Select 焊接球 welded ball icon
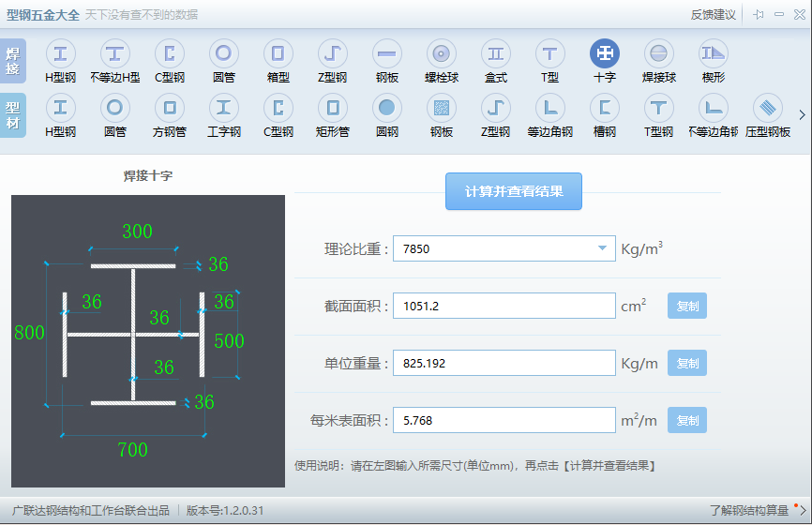Screen dimensions: 812x525 pos(659,53)
